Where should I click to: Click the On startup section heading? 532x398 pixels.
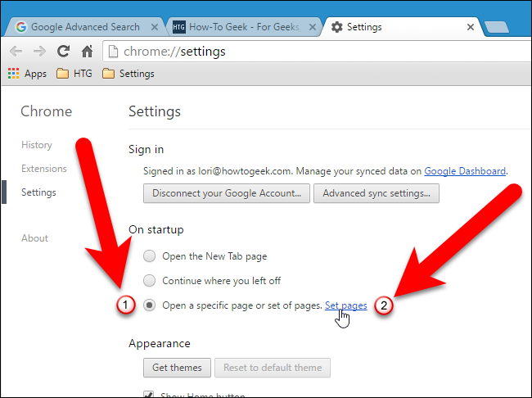(156, 230)
